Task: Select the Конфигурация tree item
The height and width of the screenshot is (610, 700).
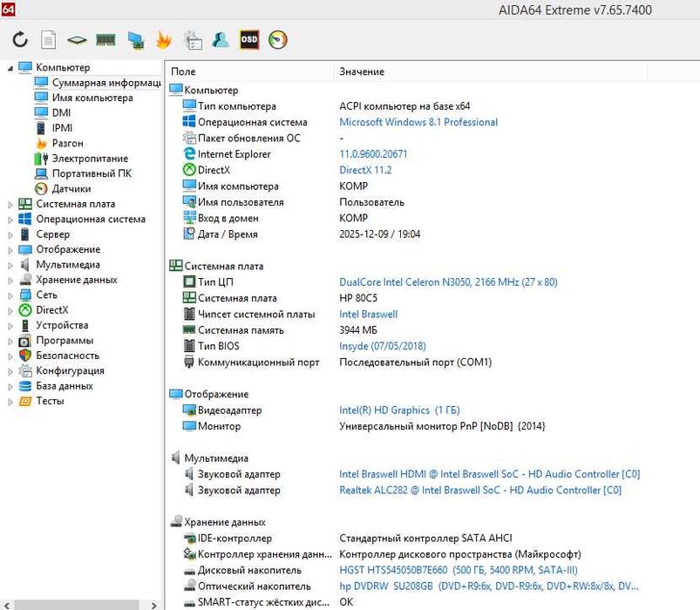Action: click(x=70, y=370)
